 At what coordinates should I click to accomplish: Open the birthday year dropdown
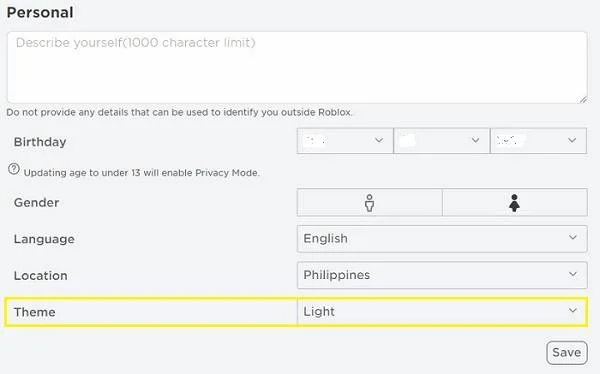(538, 141)
